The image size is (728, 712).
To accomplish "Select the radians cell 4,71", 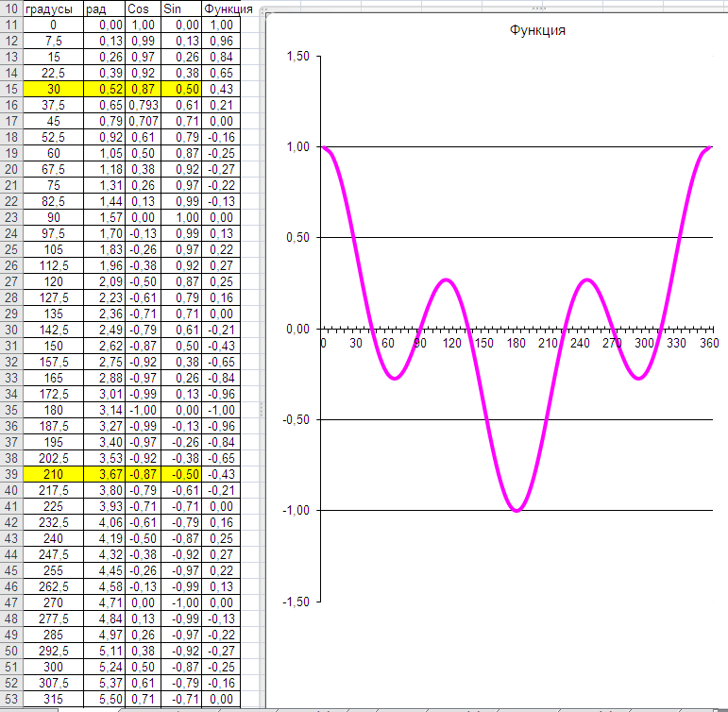I will coord(105,602).
